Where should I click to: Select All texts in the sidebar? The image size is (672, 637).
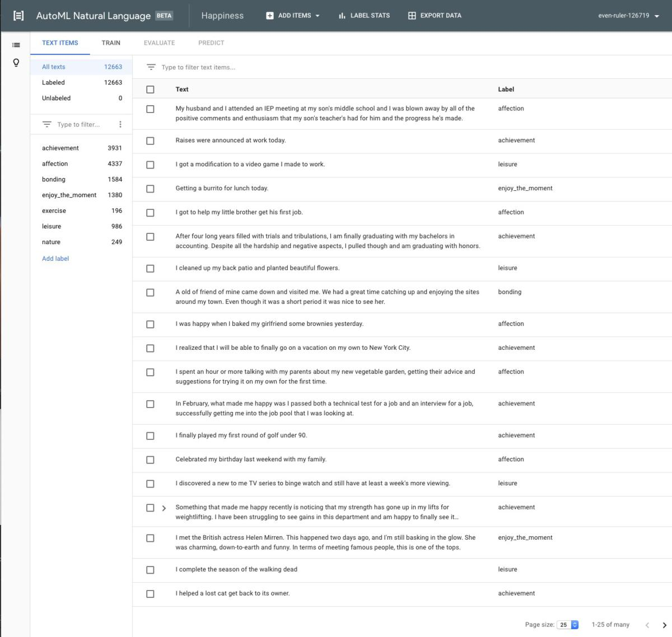81,67
